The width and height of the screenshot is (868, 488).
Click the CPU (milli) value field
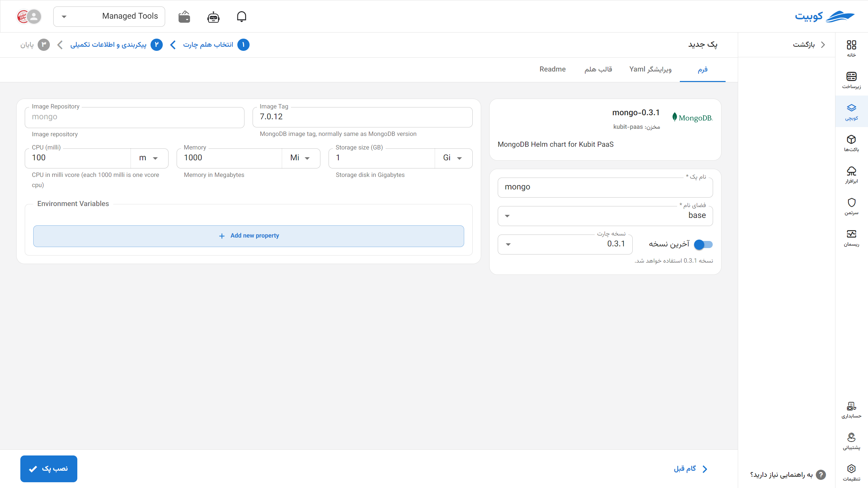click(x=78, y=158)
